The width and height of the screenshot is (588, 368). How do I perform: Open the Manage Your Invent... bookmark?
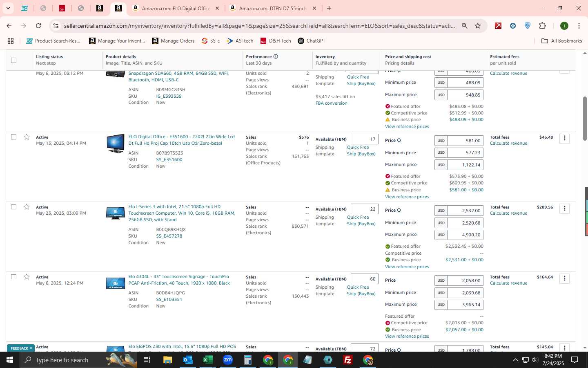117,41
